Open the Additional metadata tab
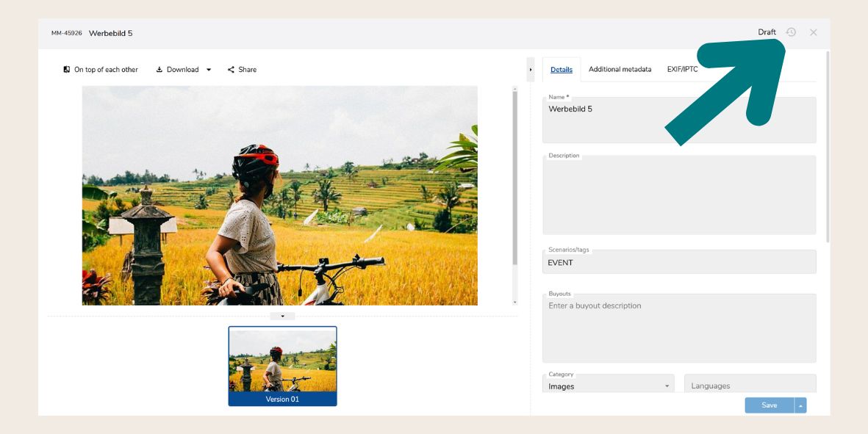Viewport: 868px width, 434px height. pos(620,70)
